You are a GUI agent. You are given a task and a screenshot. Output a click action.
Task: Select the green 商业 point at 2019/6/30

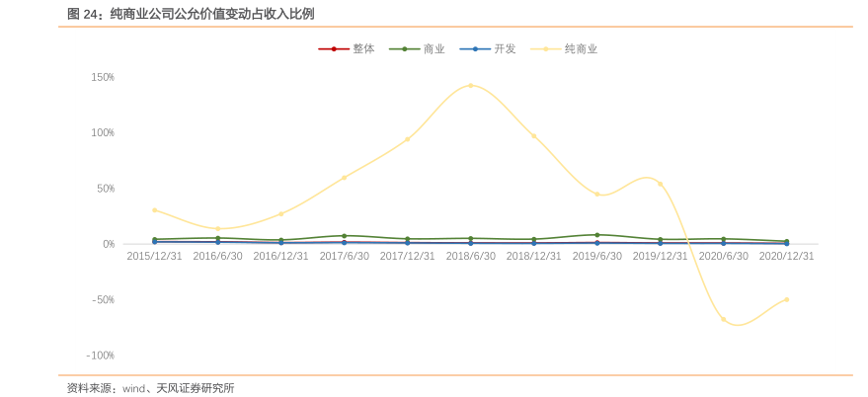[597, 235]
